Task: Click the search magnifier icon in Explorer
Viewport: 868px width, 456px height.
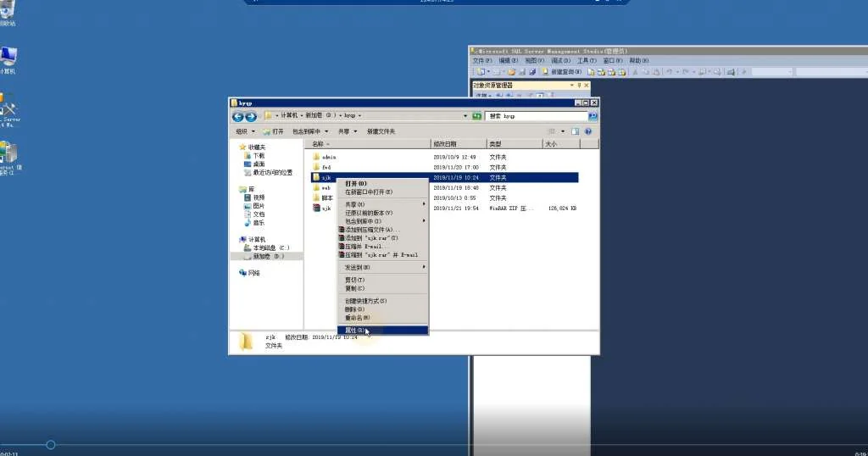Action: [x=593, y=116]
